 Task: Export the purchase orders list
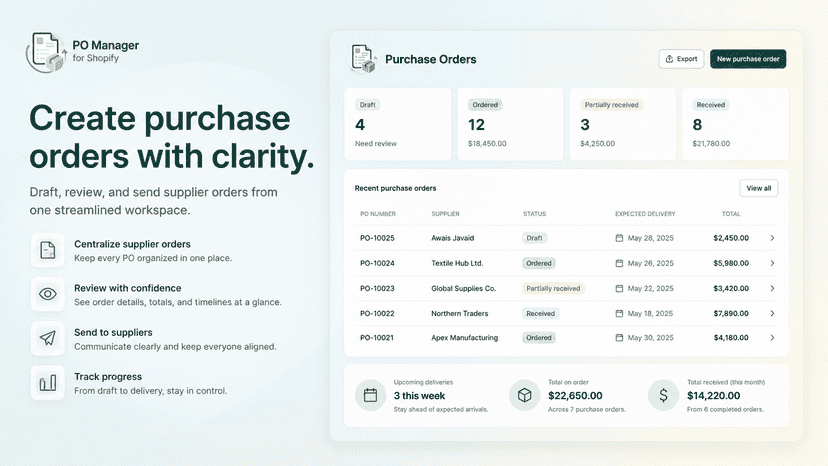(x=681, y=59)
